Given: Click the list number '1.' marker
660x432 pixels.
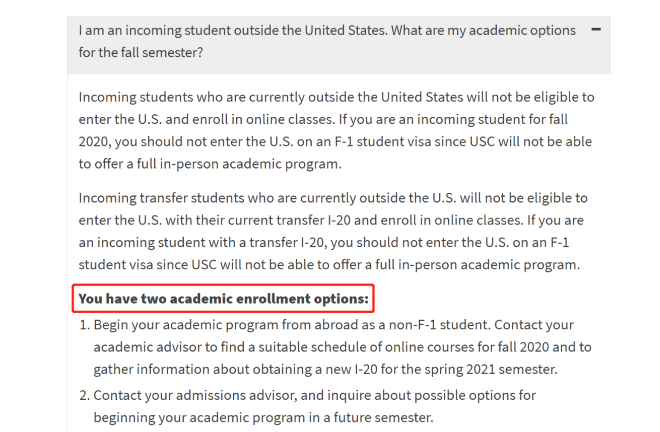Looking at the screenshot, I should 85,326.
